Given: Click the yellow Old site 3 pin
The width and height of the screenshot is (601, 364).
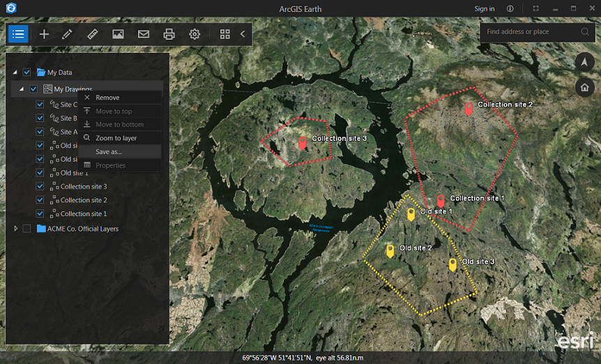Looking at the screenshot, I should [452, 265].
